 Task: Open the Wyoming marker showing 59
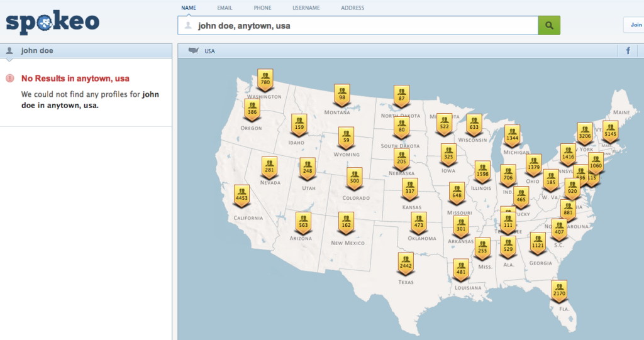pos(347,138)
